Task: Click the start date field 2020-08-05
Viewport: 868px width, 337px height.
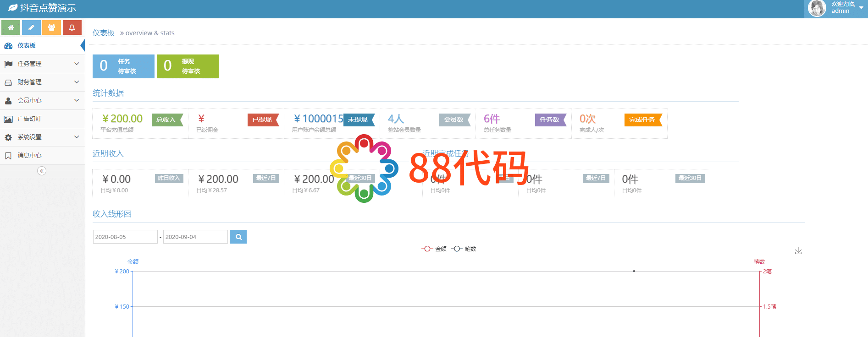Action: [125, 237]
